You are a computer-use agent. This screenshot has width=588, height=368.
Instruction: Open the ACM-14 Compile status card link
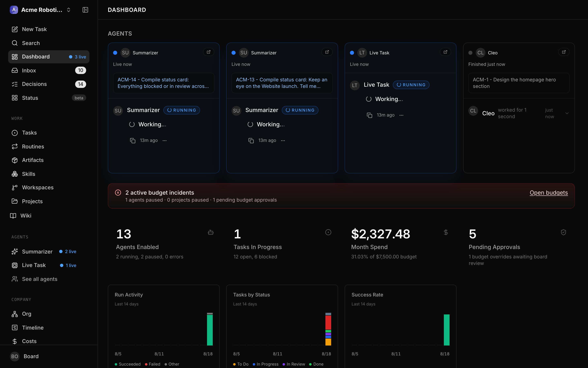pyautogui.click(x=164, y=83)
